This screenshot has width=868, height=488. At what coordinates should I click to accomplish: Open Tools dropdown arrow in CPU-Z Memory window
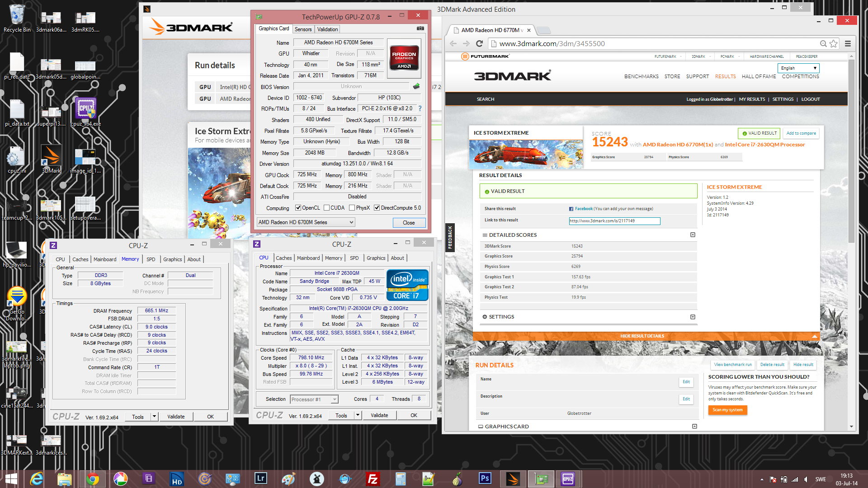tap(154, 417)
